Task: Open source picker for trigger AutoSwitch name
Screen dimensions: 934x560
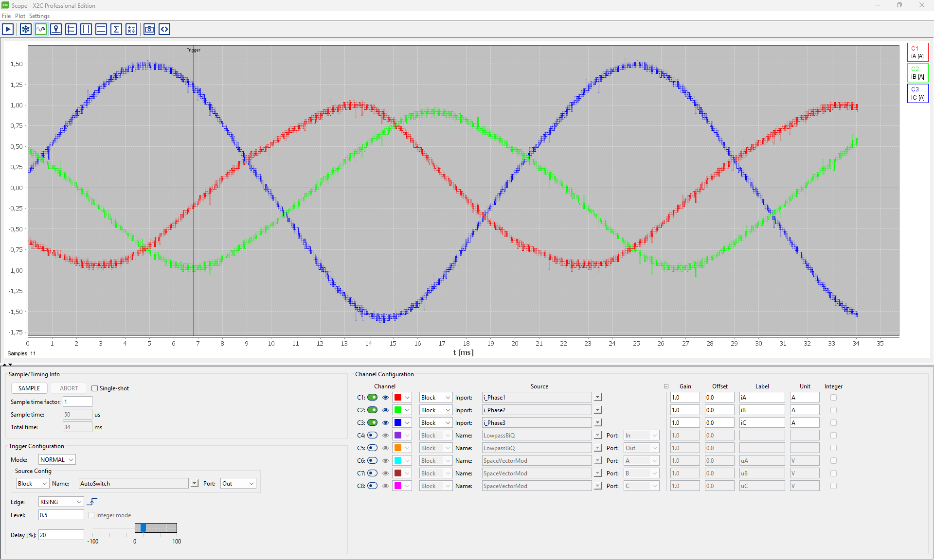Action: pyautogui.click(x=195, y=484)
